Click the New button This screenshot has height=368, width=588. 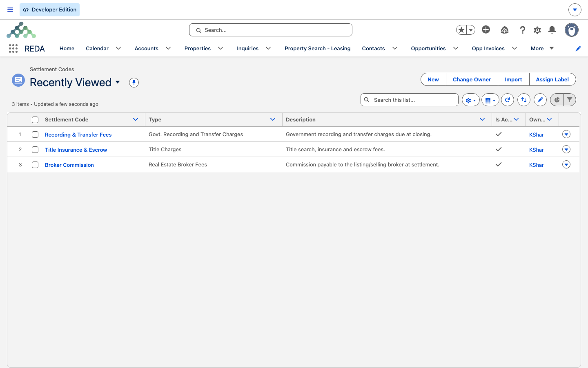(x=433, y=79)
